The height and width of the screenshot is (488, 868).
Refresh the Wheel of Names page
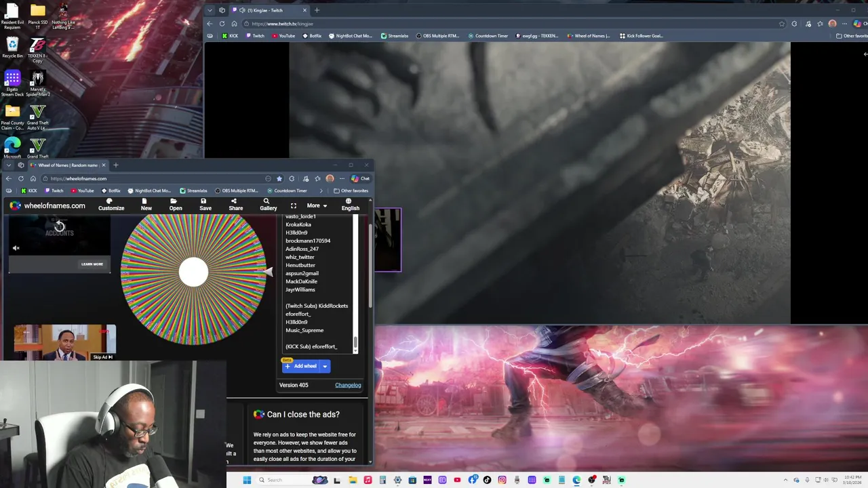click(x=21, y=178)
